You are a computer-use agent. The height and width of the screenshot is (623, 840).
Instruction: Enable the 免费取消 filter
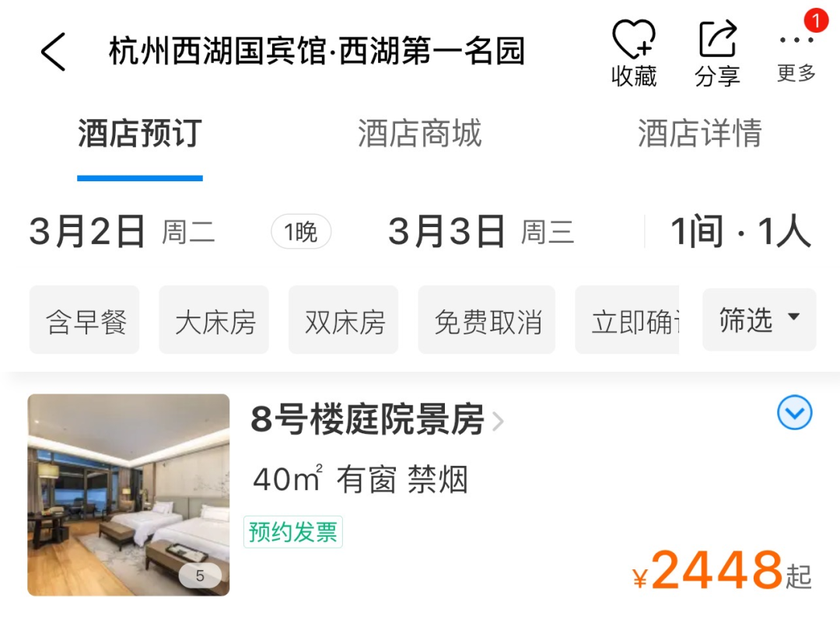pyautogui.click(x=487, y=320)
